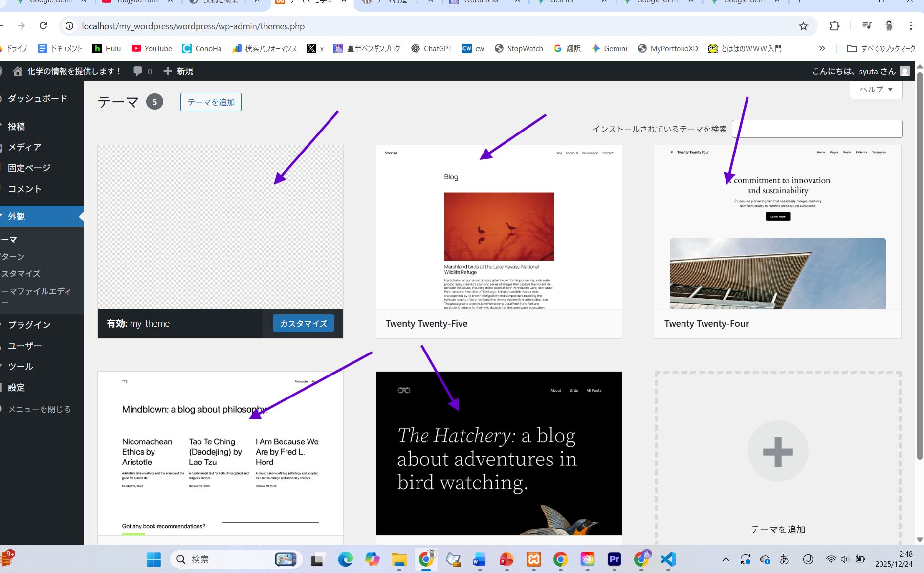Image resolution: width=924 pixels, height=573 pixels.
Task: Select the 設定 sidebar menu item
Action: coord(16,387)
